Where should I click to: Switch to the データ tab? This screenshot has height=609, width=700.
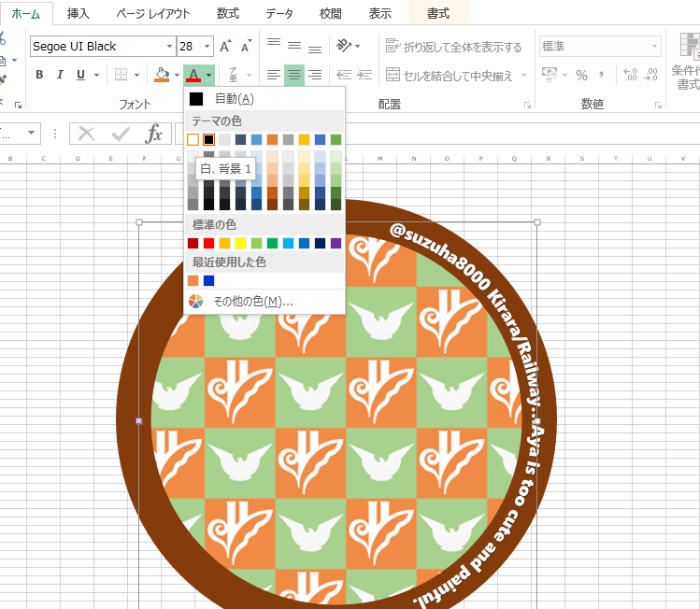pos(279,14)
